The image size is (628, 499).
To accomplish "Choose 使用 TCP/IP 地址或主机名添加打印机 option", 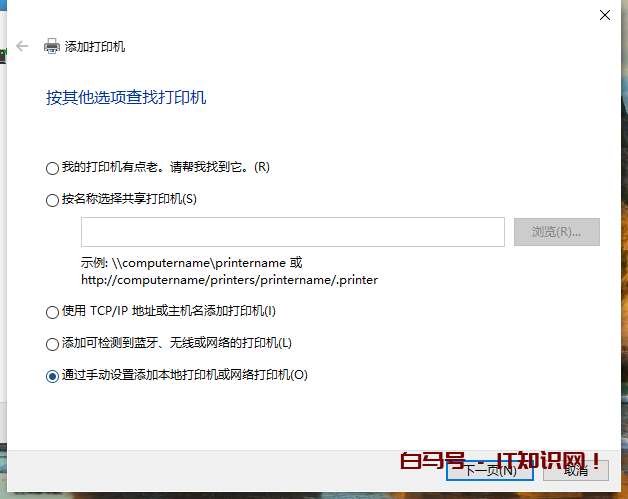I will (52, 313).
